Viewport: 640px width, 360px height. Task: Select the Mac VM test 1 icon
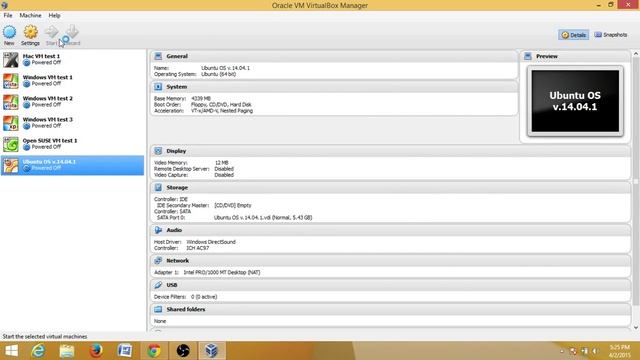(x=11, y=60)
